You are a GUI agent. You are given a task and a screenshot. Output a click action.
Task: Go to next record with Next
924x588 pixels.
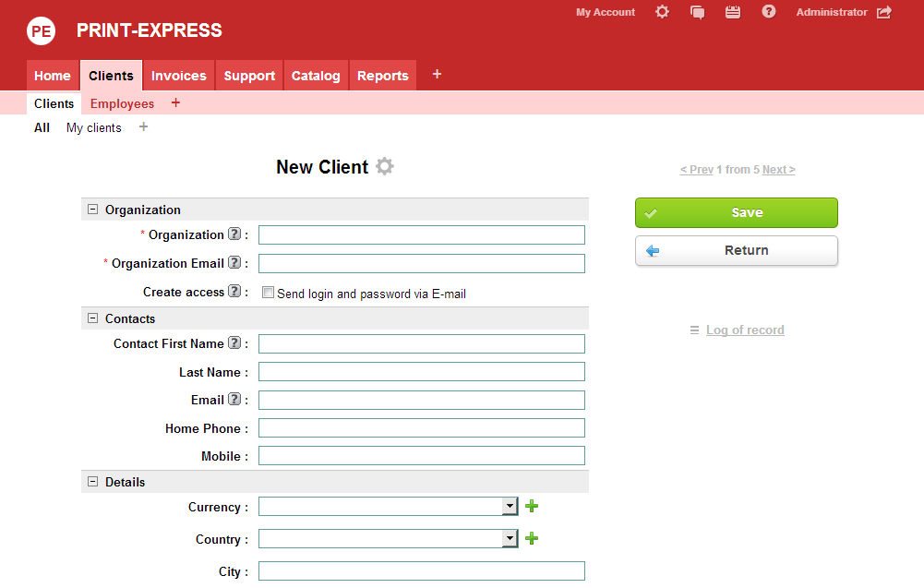coord(778,170)
